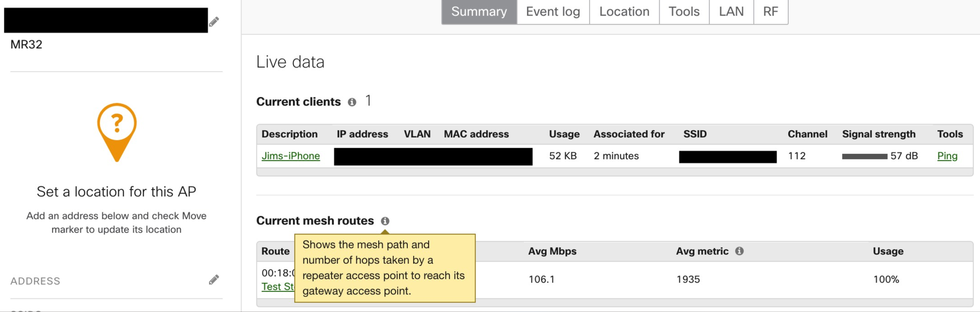Viewport: 980px width, 312px height.
Task: Switch to the Event log tab
Action: coord(552,11)
